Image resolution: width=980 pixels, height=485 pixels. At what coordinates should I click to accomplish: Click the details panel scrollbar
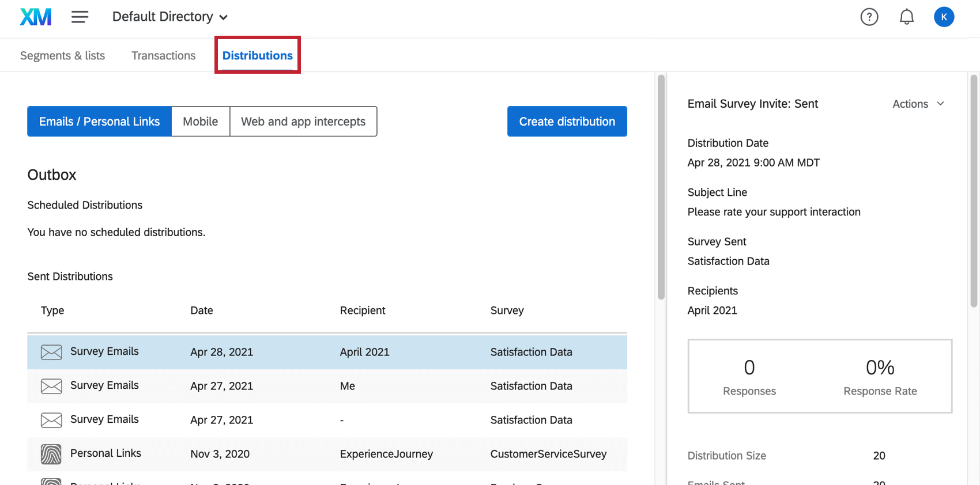[974, 190]
